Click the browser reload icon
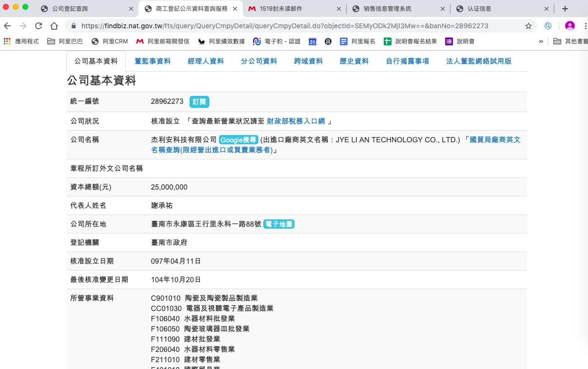The width and height of the screenshot is (588, 369). (x=39, y=26)
